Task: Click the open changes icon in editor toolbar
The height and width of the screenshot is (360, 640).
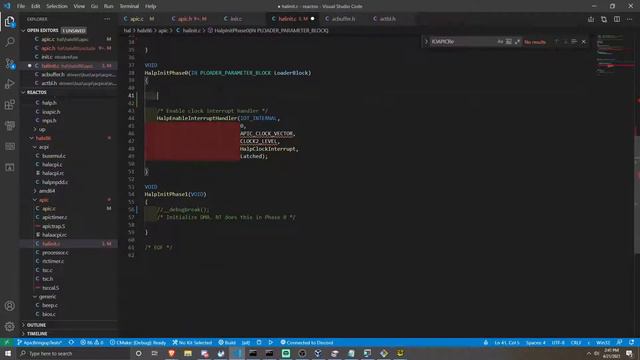Action: point(604,19)
